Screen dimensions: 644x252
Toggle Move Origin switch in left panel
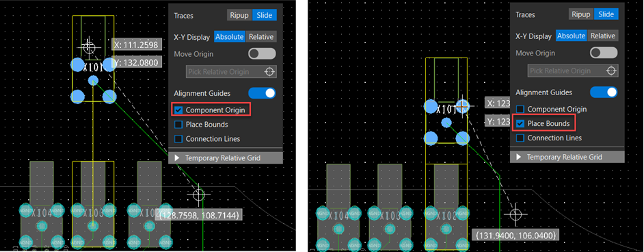click(x=262, y=54)
